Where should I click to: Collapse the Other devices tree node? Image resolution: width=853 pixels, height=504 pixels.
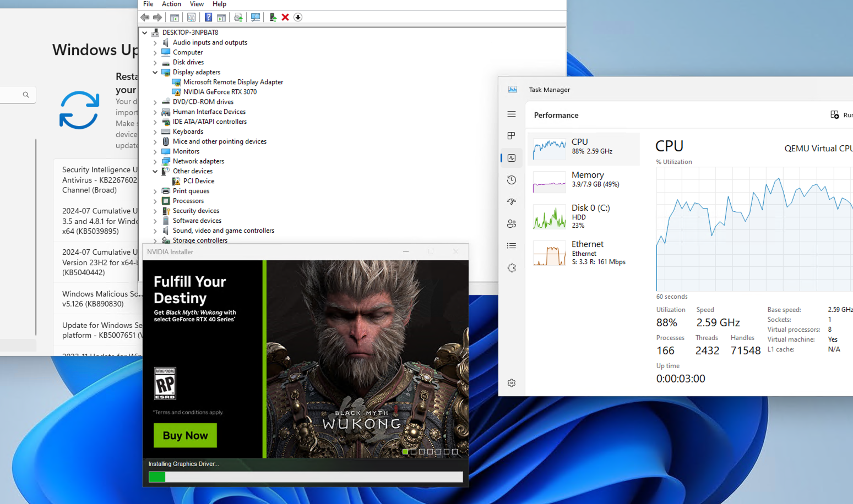coord(155,171)
